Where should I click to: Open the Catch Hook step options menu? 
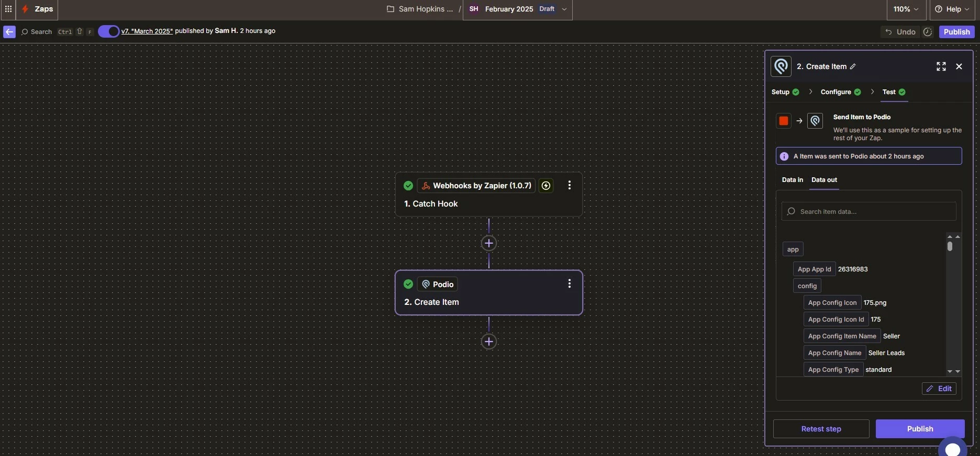click(x=570, y=185)
